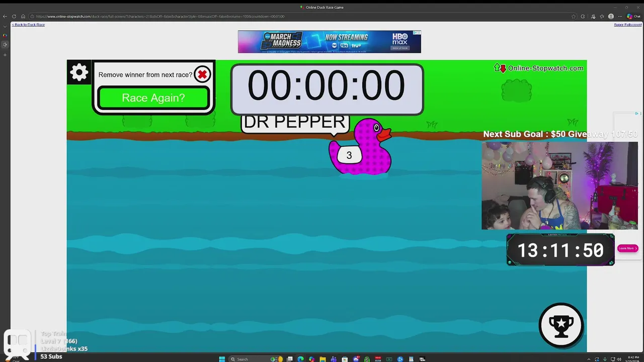Click the Race Again? button
644x362 pixels.
(x=153, y=98)
